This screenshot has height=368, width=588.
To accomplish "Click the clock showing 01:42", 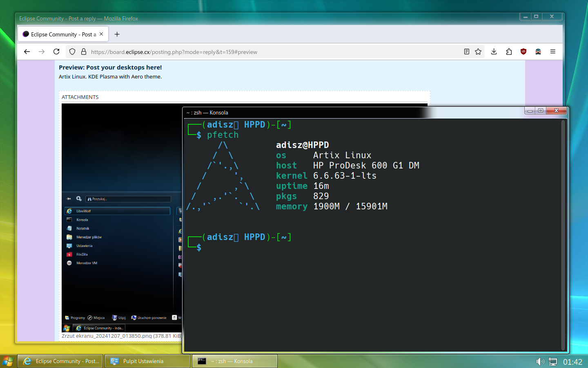I will (572, 362).
